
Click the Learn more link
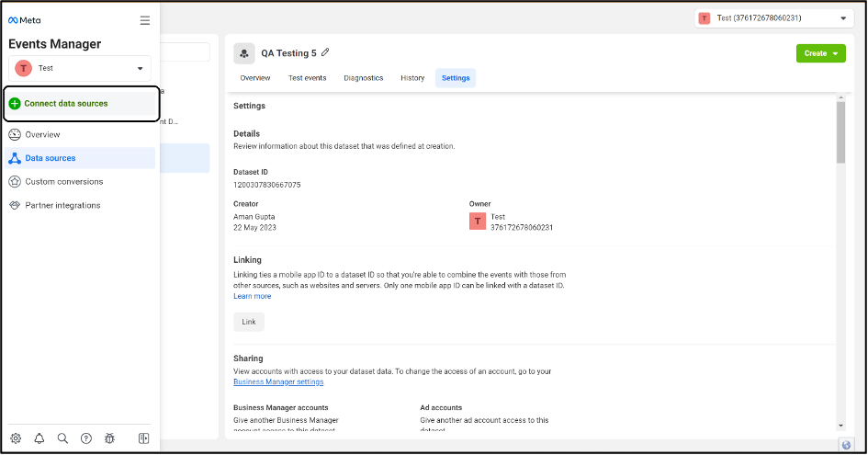pyautogui.click(x=253, y=297)
